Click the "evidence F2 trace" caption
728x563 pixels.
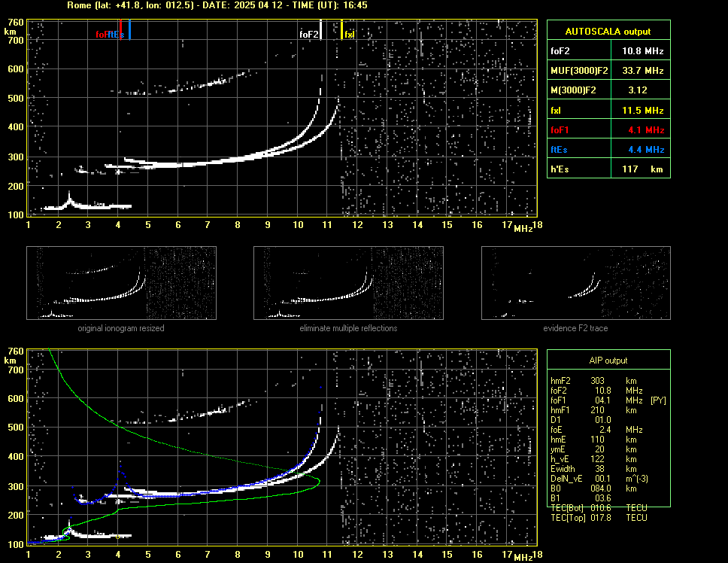(575, 328)
